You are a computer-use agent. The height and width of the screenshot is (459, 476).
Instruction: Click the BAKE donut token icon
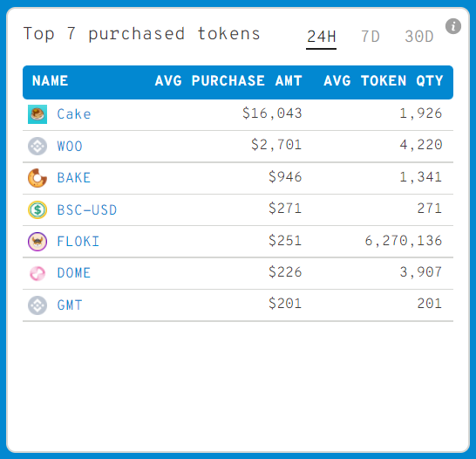click(x=37, y=178)
